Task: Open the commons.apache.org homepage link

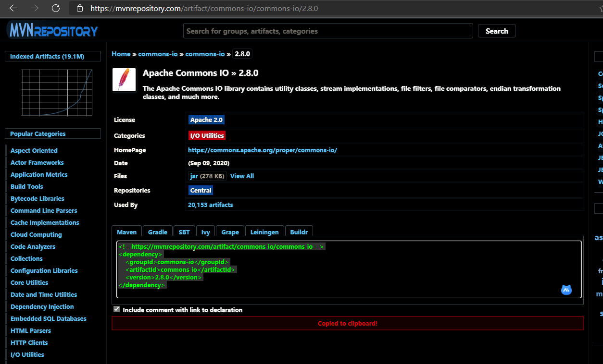Action: pos(263,150)
